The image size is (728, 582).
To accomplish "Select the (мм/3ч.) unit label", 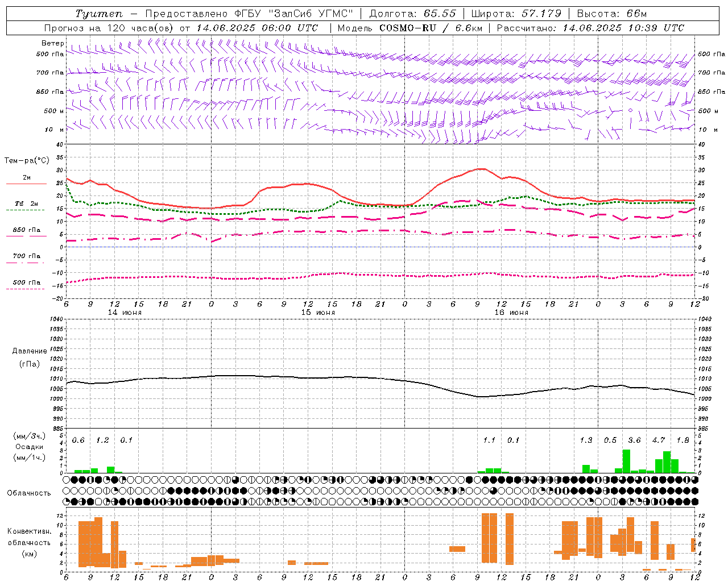I will pyautogui.click(x=30, y=436).
